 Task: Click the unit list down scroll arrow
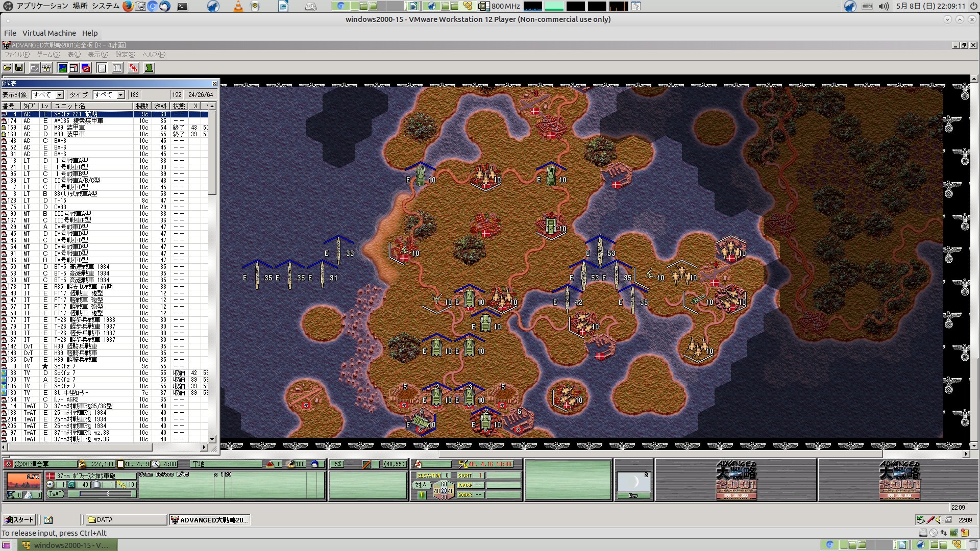coord(212,439)
